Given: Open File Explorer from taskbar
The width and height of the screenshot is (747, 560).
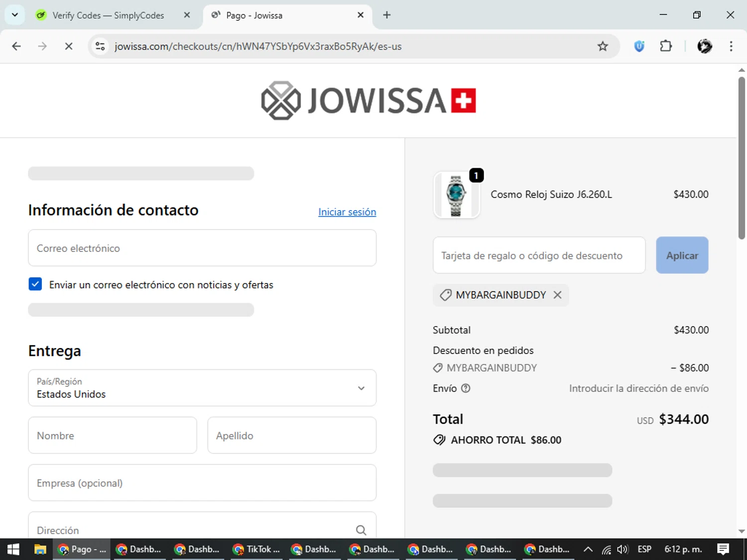Looking at the screenshot, I should 40,549.
